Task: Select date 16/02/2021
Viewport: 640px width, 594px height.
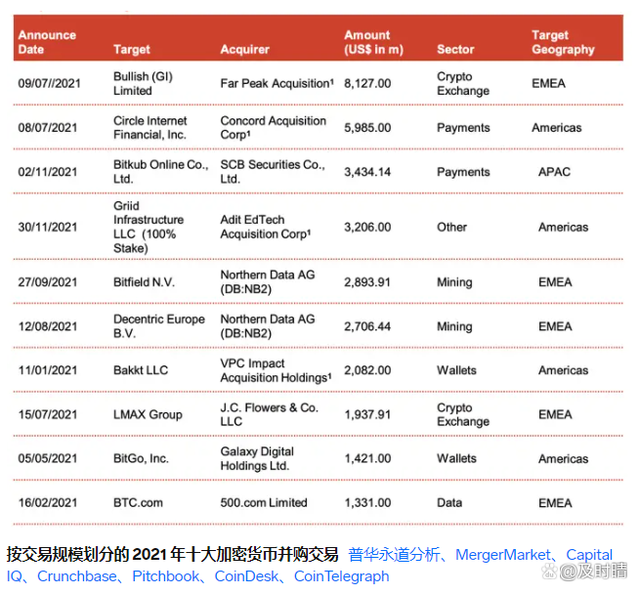Action: point(47,503)
